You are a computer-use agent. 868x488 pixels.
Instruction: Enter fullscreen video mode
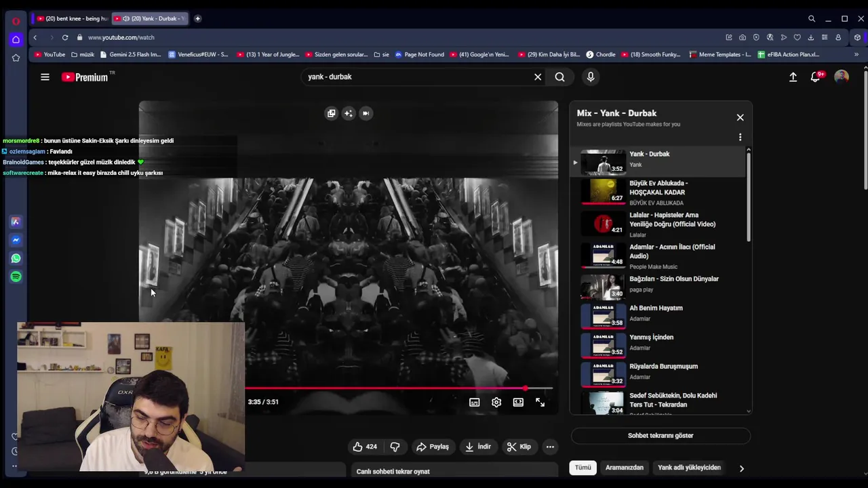point(540,402)
